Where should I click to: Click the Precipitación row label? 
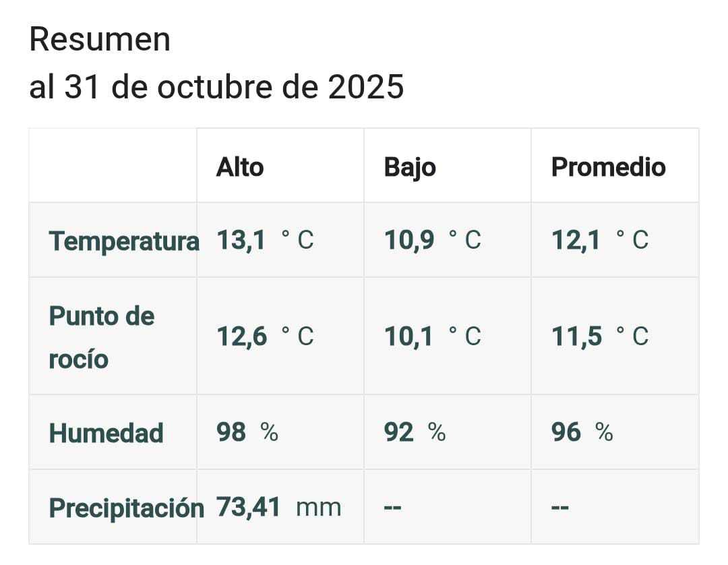(126, 508)
